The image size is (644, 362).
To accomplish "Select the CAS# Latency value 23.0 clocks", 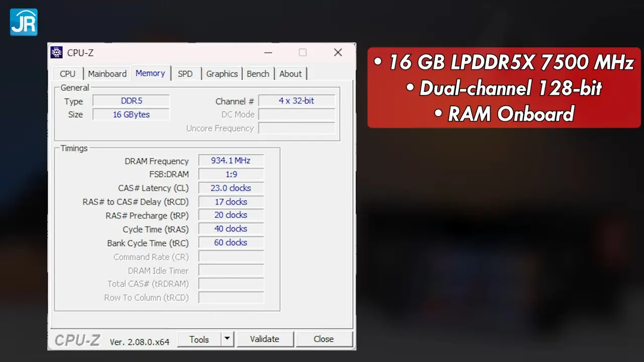I will [x=231, y=188].
